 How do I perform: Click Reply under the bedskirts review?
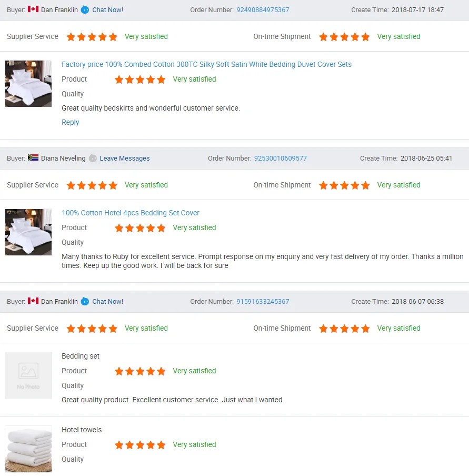[x=70, y=122]
